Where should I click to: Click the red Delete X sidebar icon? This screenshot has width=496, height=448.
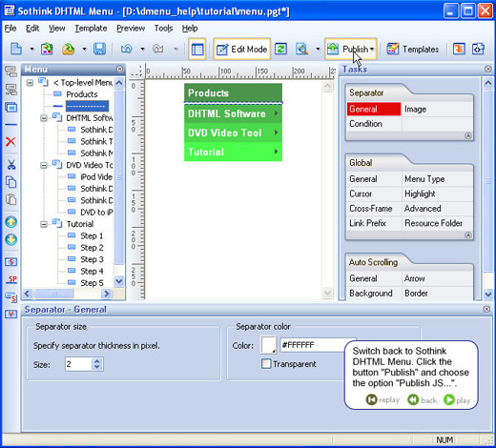tap(10, 141)
